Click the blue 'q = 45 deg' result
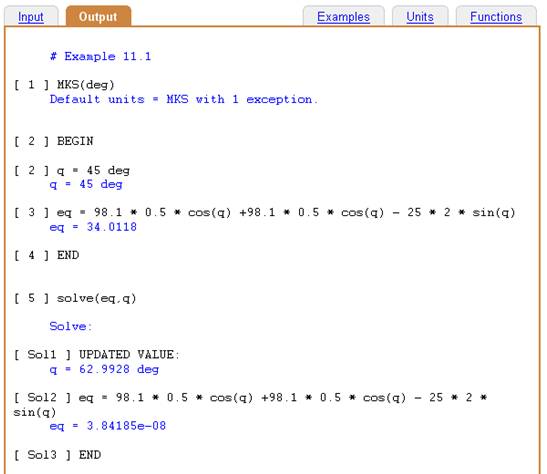 click(86, 184)
